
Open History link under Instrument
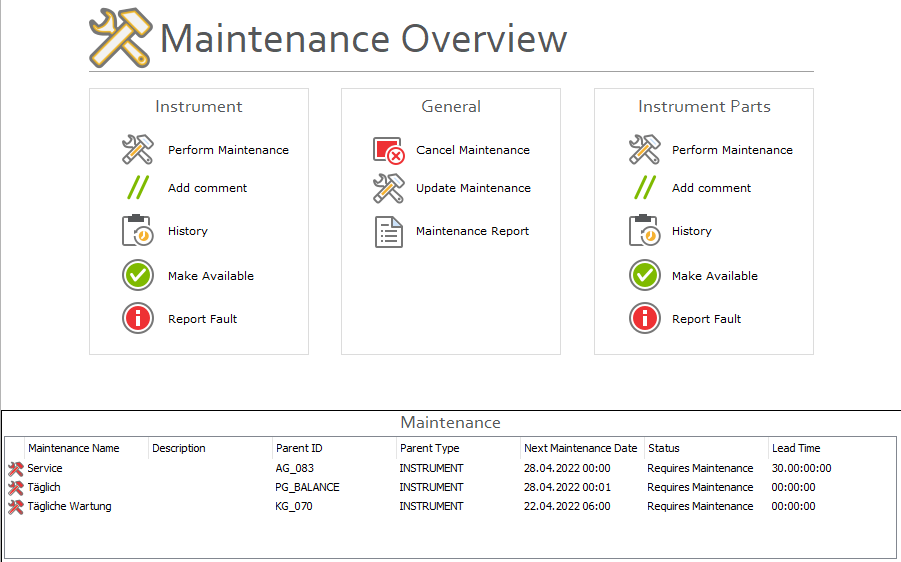188,231
